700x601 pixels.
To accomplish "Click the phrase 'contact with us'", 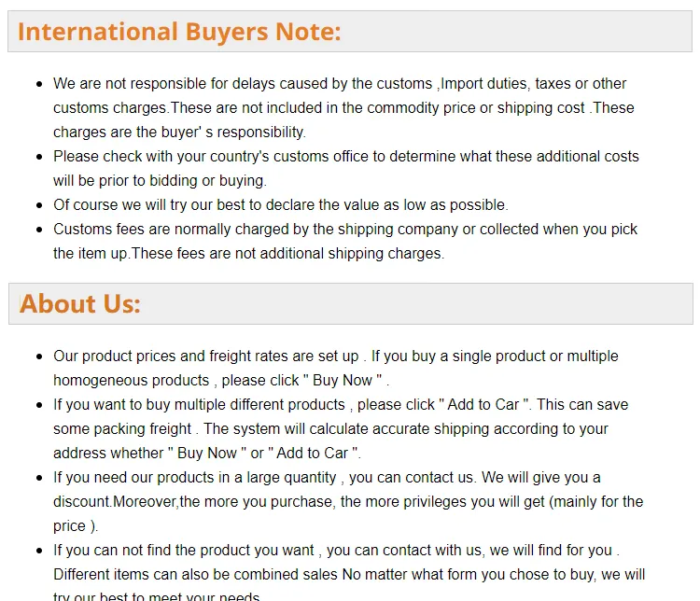I will (432, 550).
